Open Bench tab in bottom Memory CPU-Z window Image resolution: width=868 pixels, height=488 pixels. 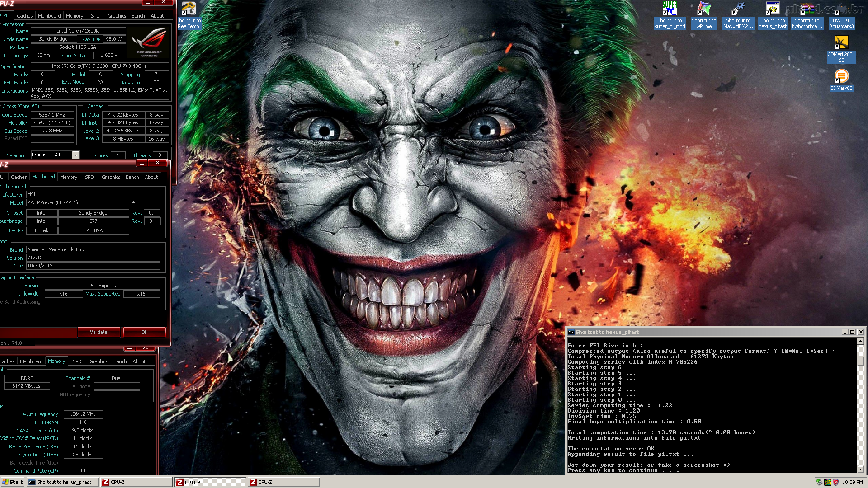coord(120,361)
